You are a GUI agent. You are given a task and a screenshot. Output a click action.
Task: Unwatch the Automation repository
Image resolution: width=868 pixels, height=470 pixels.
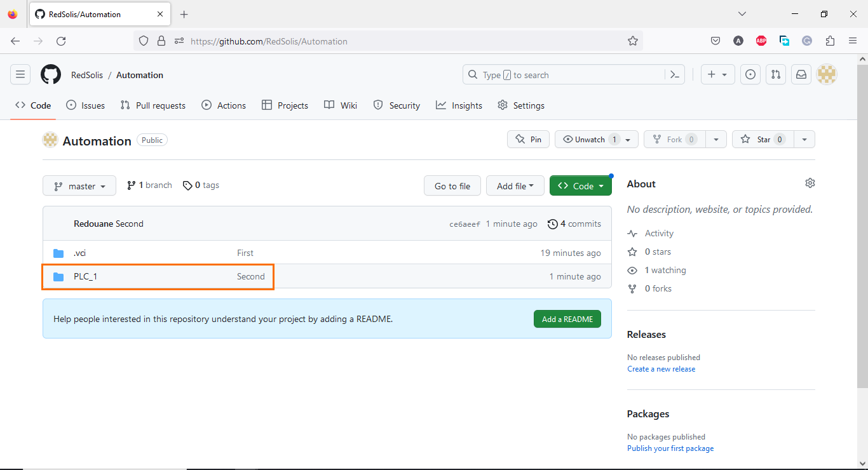coord(589,139)
